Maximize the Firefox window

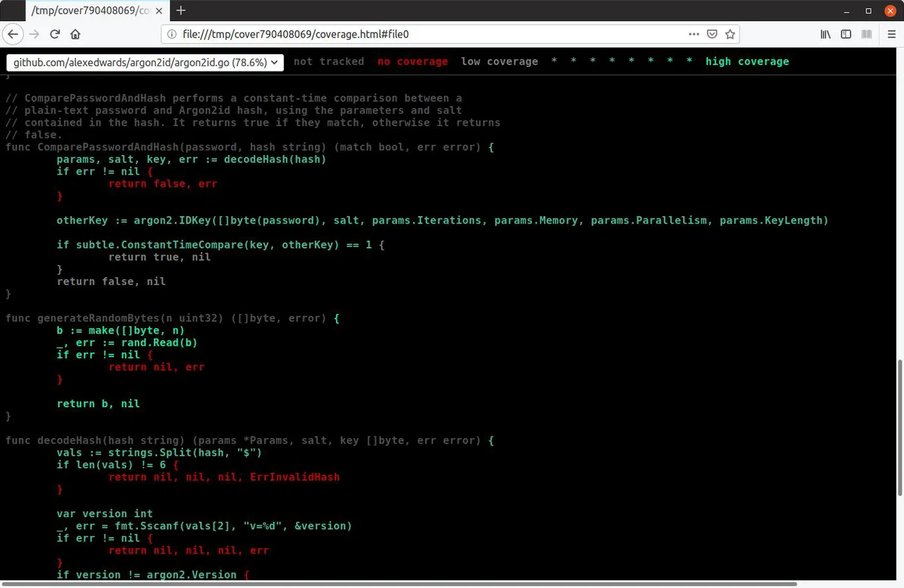tap(869, 11)
